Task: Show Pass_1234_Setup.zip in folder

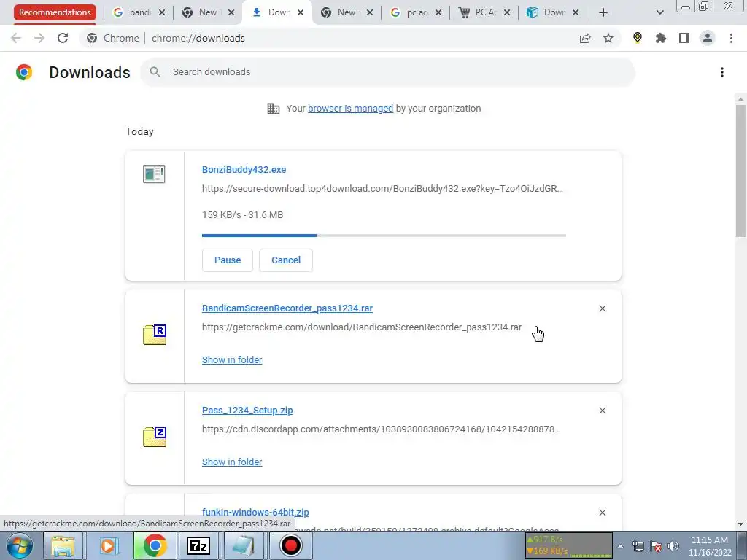Action: point(232,462)
